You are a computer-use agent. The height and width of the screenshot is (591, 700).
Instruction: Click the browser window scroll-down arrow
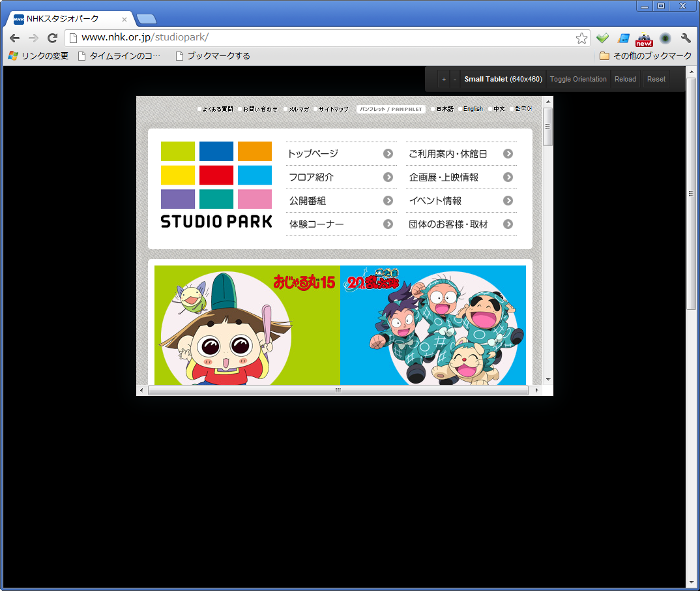tap(691, 583)
